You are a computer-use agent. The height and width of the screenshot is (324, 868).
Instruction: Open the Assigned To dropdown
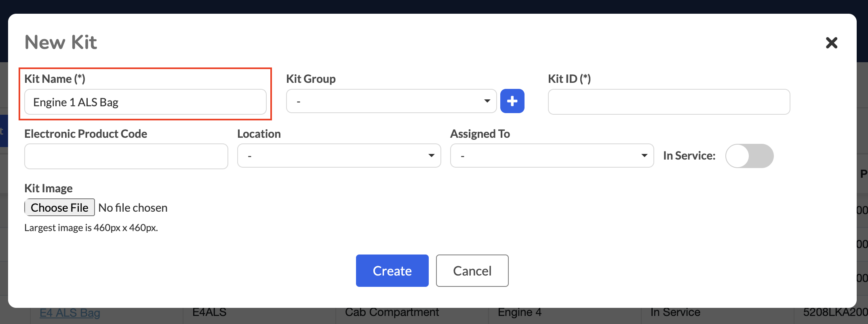coord(552,156)
